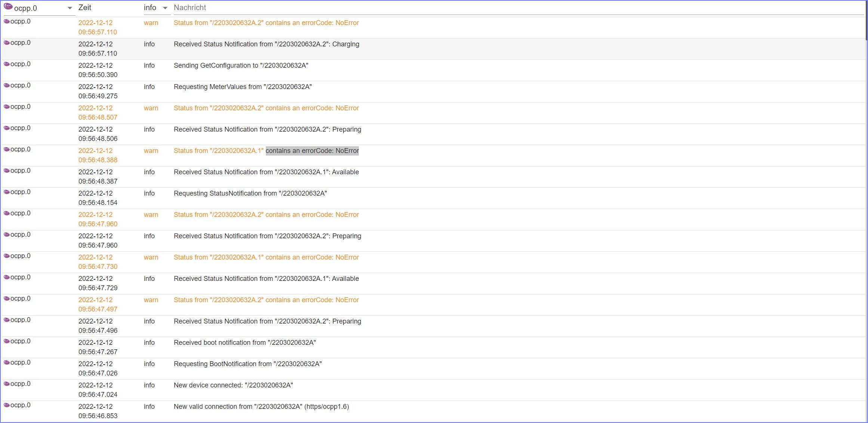Click ocpp icon on Requesting MeterValues row
The image size is (868, 423).
click(x=7, y=85)
